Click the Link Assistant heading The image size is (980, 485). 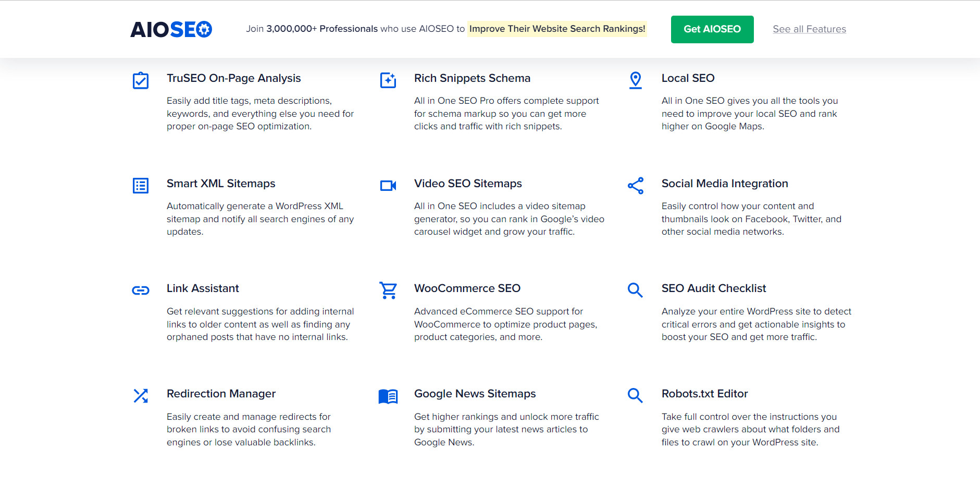203,288
